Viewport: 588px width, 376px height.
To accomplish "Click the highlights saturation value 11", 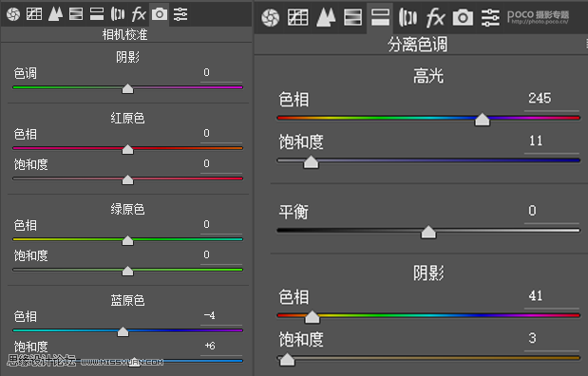I will (x=536, y=141).
